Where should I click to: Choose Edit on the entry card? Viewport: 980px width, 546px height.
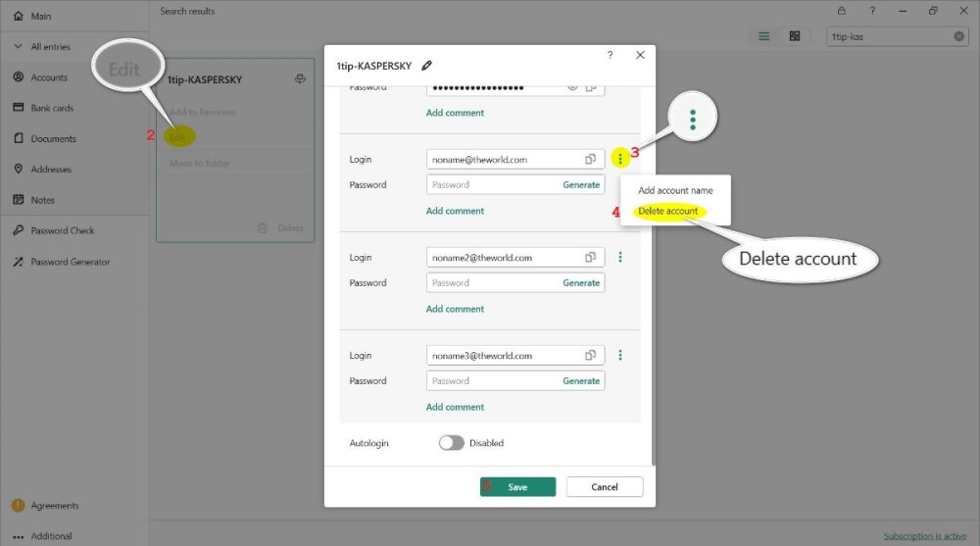point(177,137)
